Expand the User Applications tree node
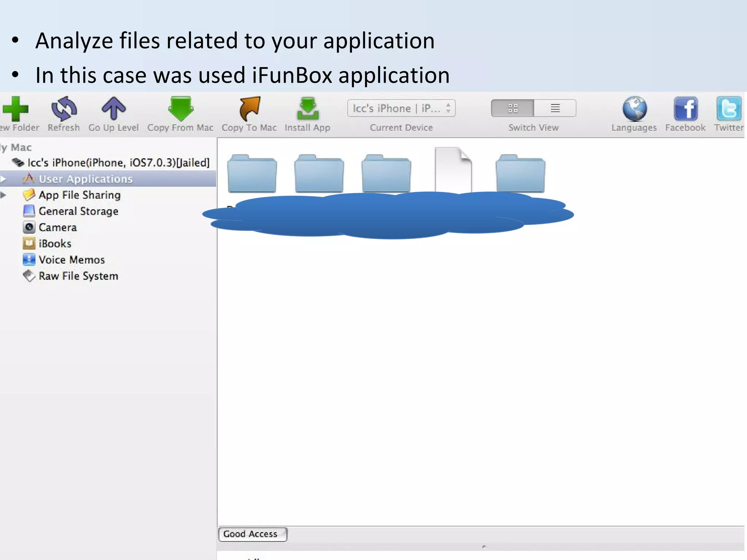The width and height of the screenshot is (747, 560). coord(3,179)
